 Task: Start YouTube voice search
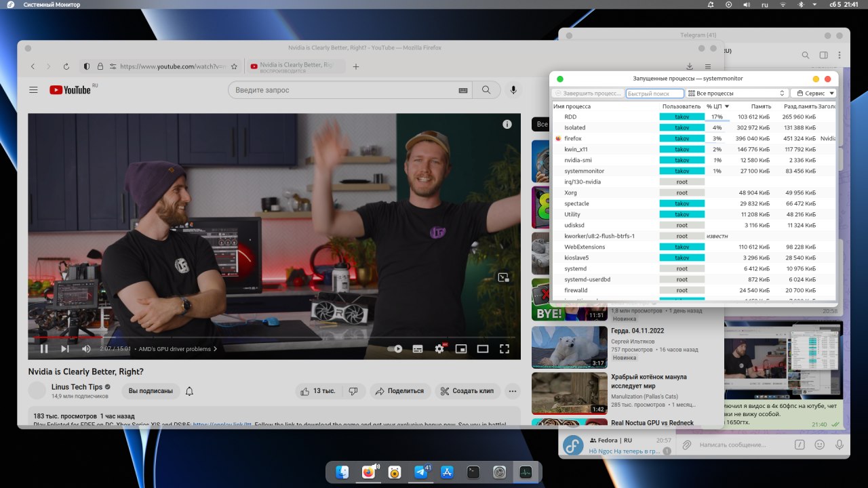coord(513,90)
